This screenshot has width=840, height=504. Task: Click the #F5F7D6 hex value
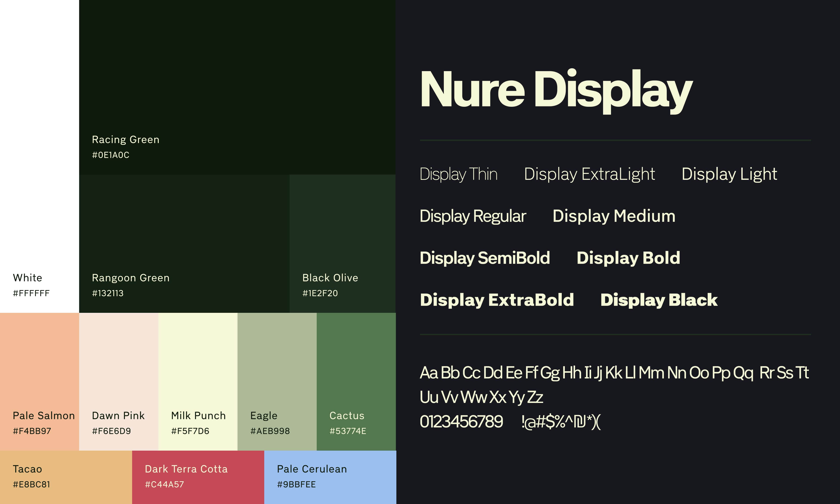click(x=190, y=431)
